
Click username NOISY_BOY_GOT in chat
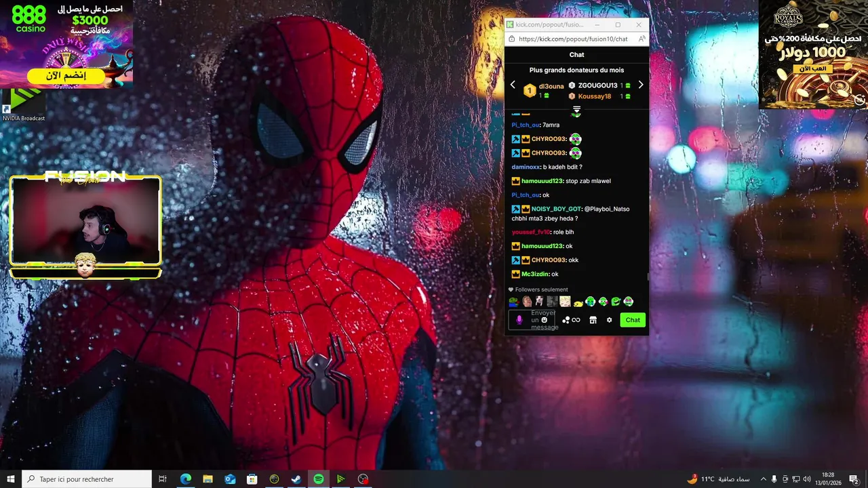(x=556, y=209)
